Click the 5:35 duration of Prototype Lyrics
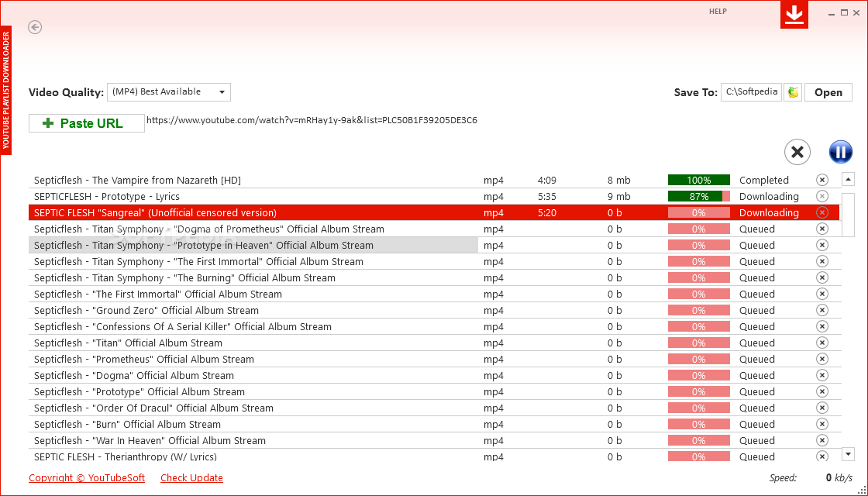Viewport: 868px width, 496px height. (547, 196)
